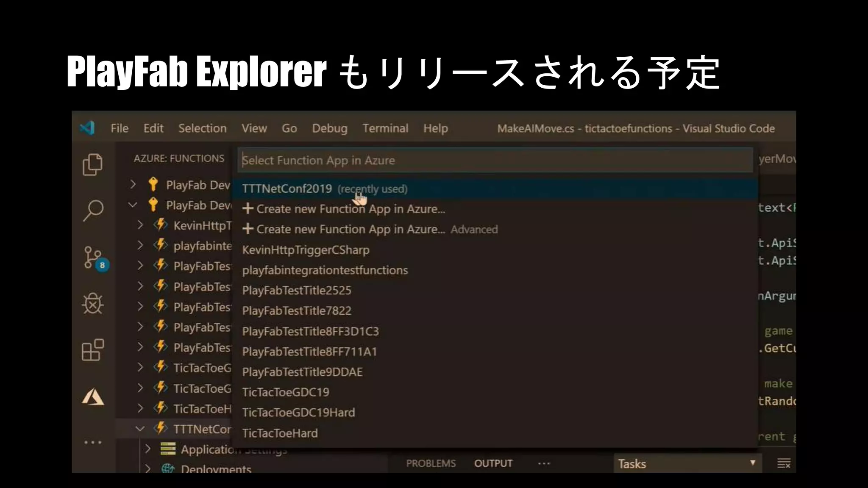Screen dimensions: 868x488
Task: Open the Search magnifier in activity bar
Action: pos(93,211)
